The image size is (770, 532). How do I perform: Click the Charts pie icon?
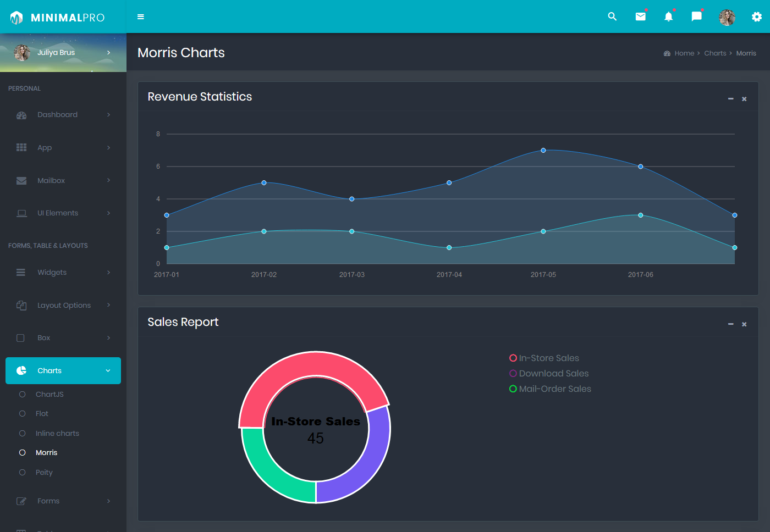[21, 370]
